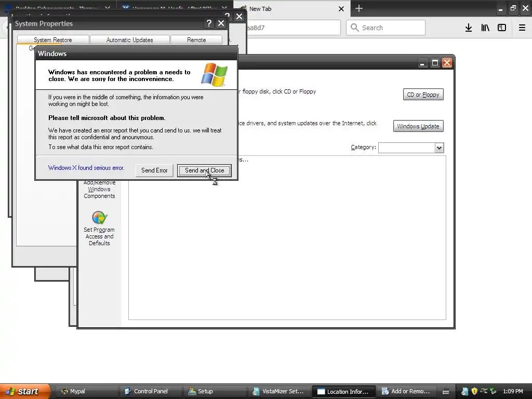This screenshot has height=399, width=532.
Task: Open the Category dropdown
Action: point(439,148)
